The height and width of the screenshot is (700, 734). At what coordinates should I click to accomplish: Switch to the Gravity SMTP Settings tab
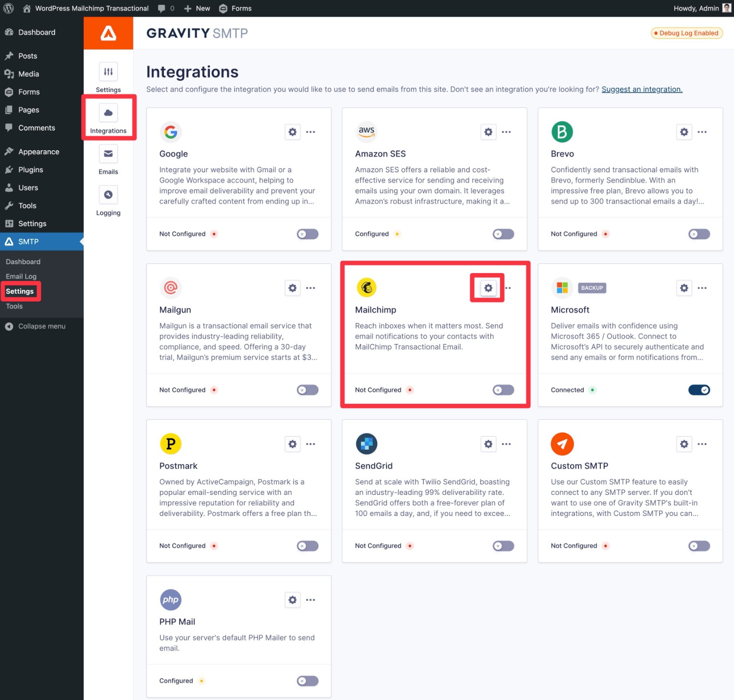[108, 78]
